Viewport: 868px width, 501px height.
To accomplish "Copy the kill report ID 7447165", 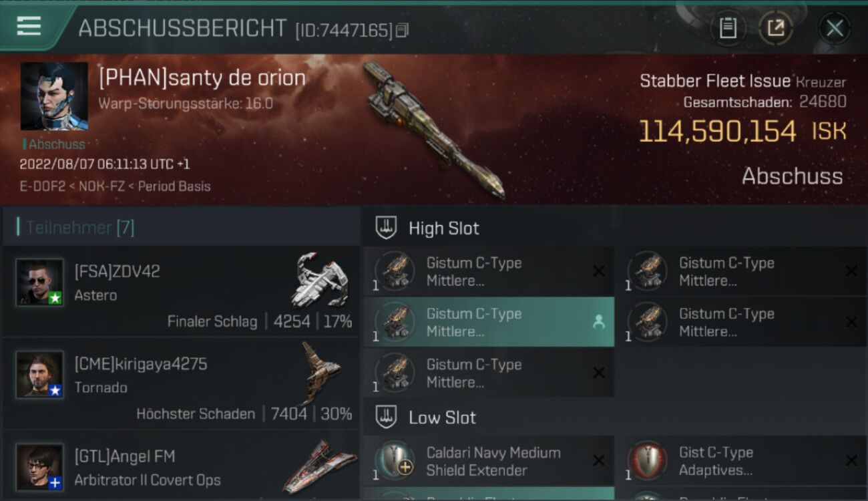I will 402,30.
